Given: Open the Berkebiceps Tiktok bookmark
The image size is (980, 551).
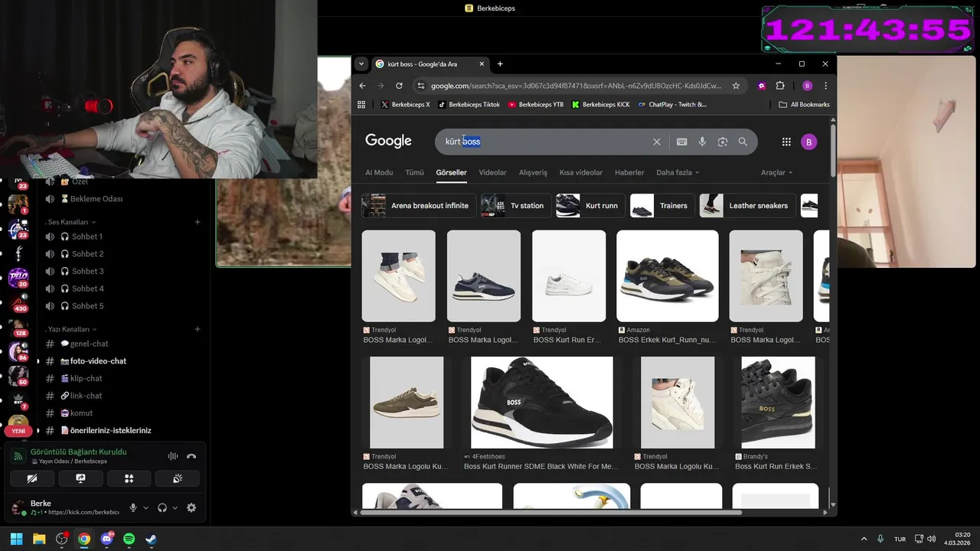Looking at the screenshot, I should (x=469, y=104).
